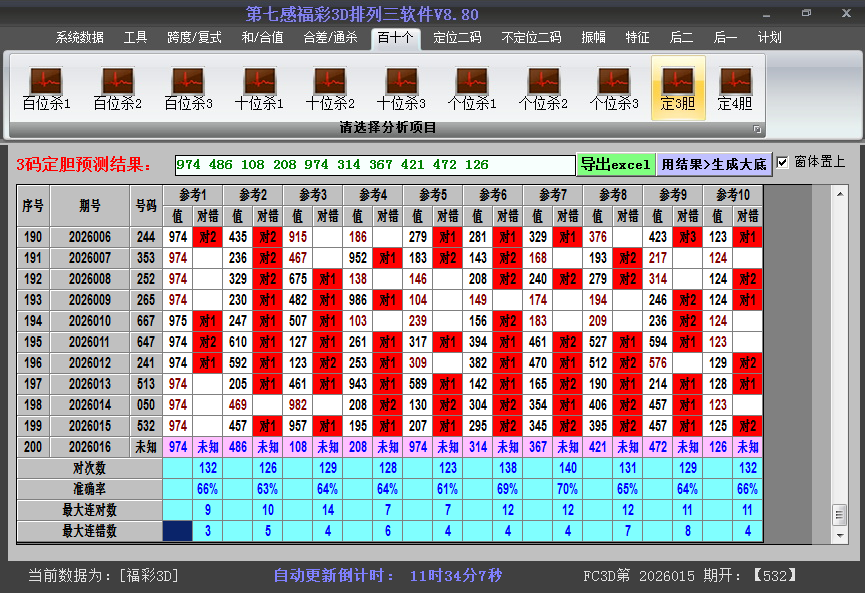Open the 工具 menu

tap(135, 38)
